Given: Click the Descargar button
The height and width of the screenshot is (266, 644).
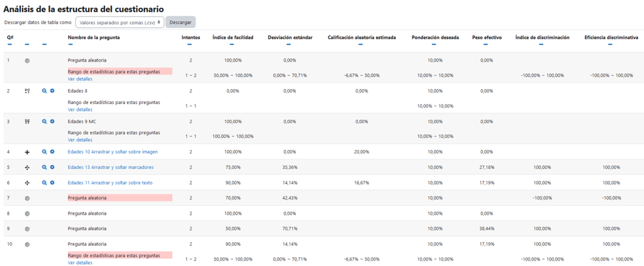Looking at the screenshot, I should tap(181, 23).
